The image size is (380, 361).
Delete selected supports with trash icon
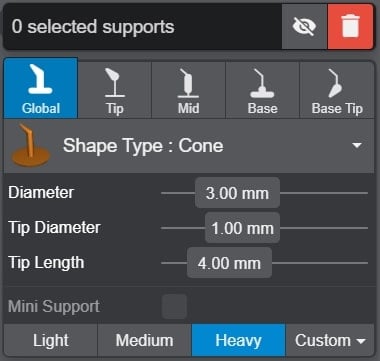(x=350, y=27)
